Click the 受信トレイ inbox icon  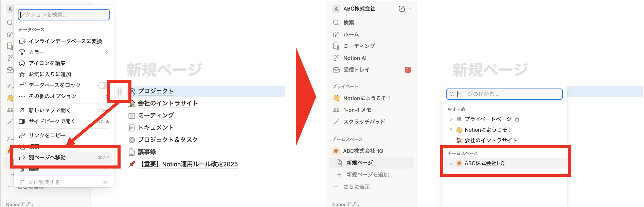(336, 70)
